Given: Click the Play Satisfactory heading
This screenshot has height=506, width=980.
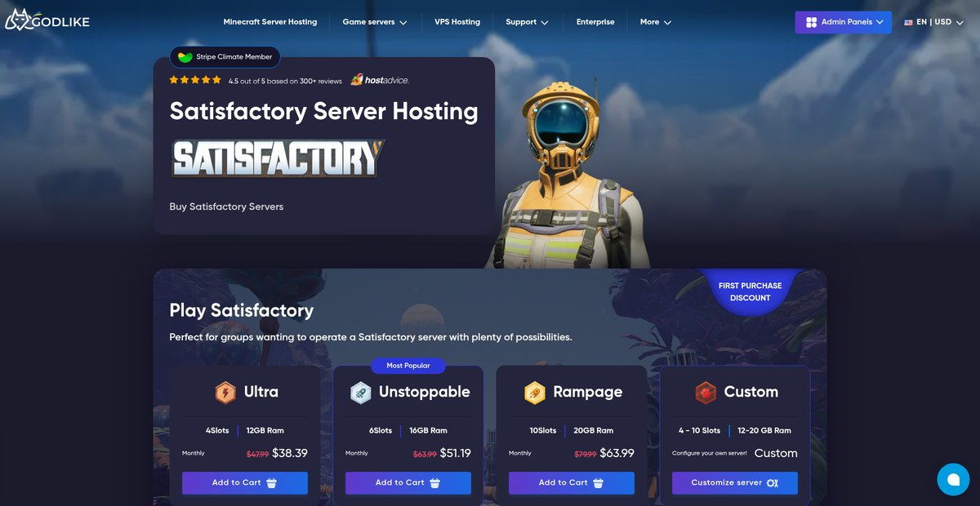Looking at the screenshot, I should [241, 311].
